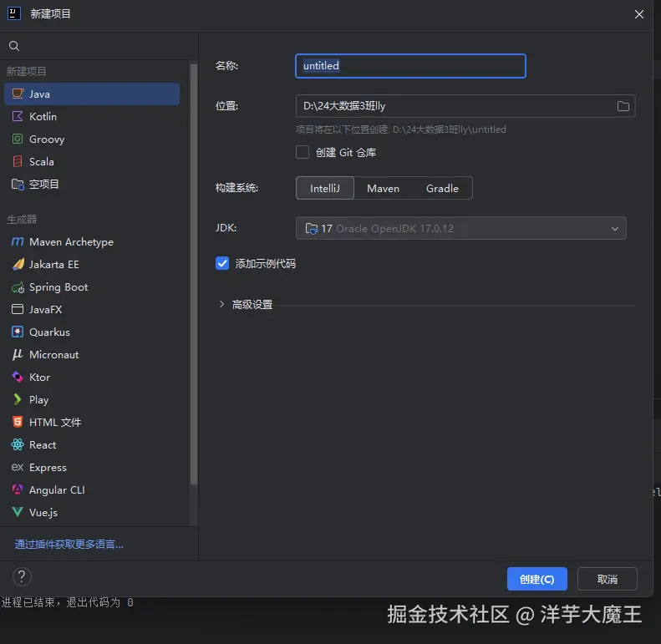Switch build system to Gradle
The image size is (661, 644).
pos(442,189)
